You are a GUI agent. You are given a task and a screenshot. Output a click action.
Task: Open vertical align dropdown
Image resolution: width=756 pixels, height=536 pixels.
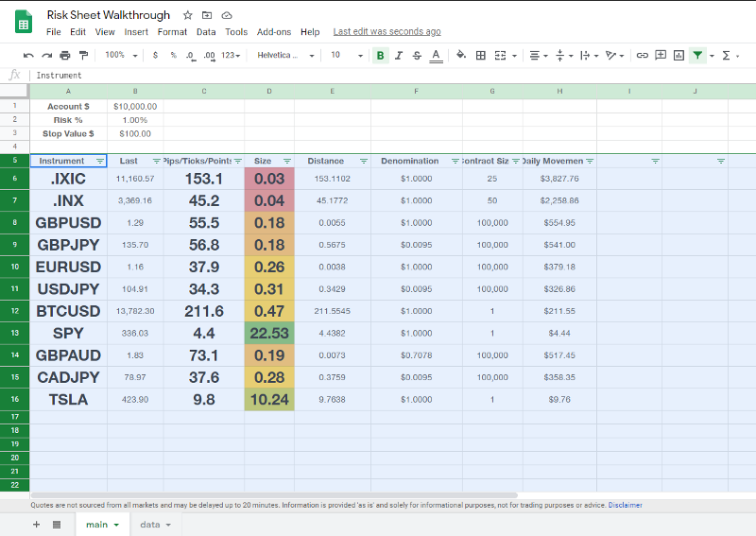(x=564, y=56)
